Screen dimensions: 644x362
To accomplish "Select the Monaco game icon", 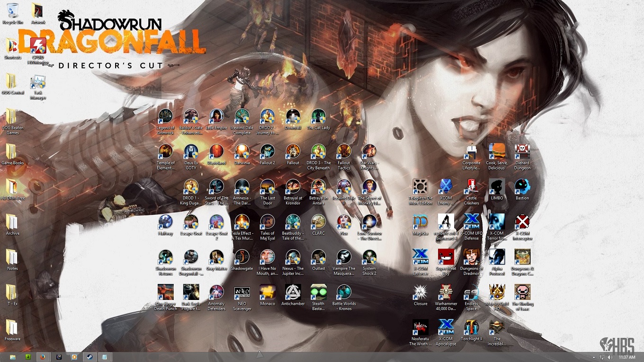I will 268,295.
